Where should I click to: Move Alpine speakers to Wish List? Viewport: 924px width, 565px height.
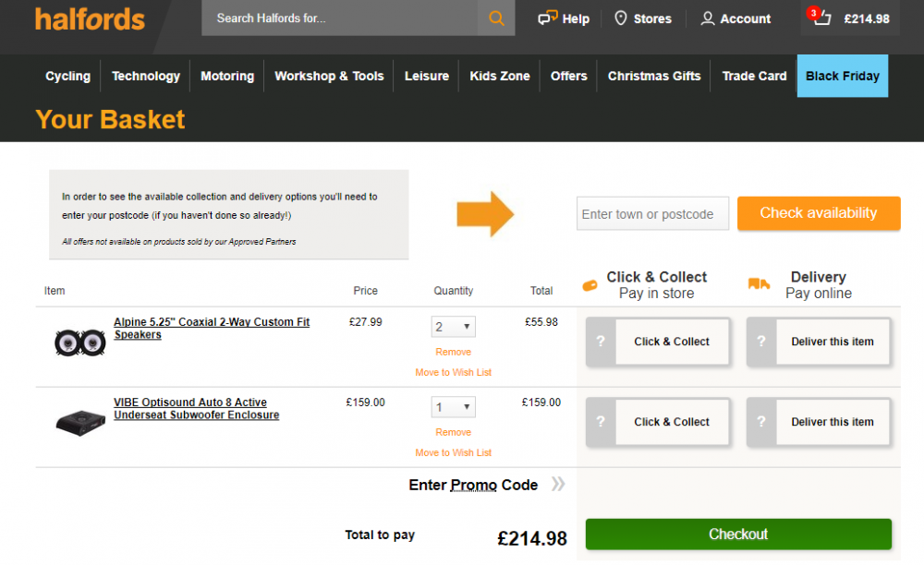(453, 373)
